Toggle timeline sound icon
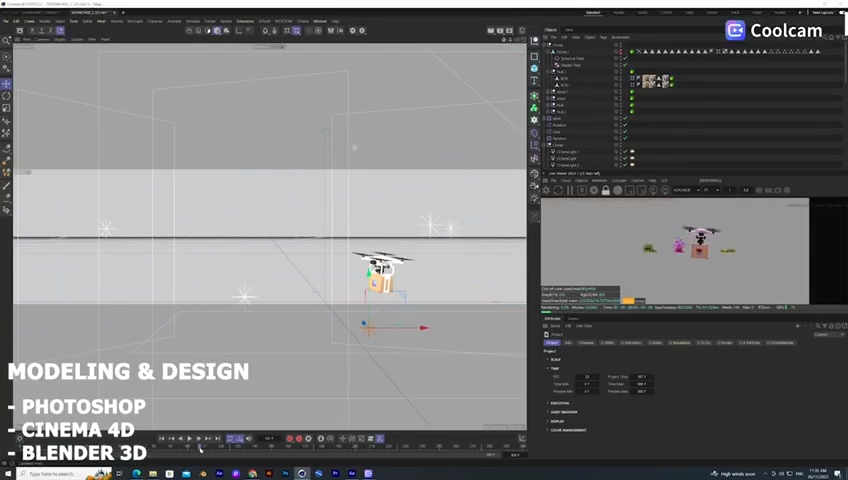Screen dimensions: 848x480 tap(249, 439)
